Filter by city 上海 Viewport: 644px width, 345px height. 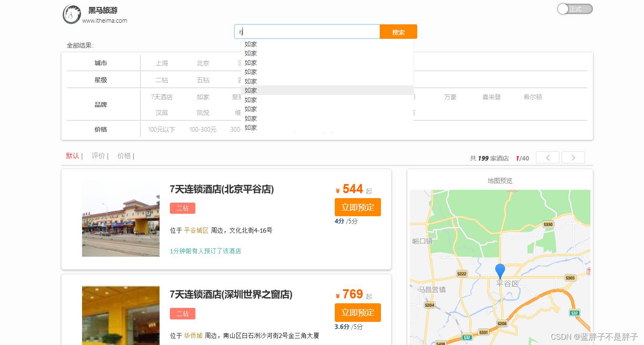162,63
